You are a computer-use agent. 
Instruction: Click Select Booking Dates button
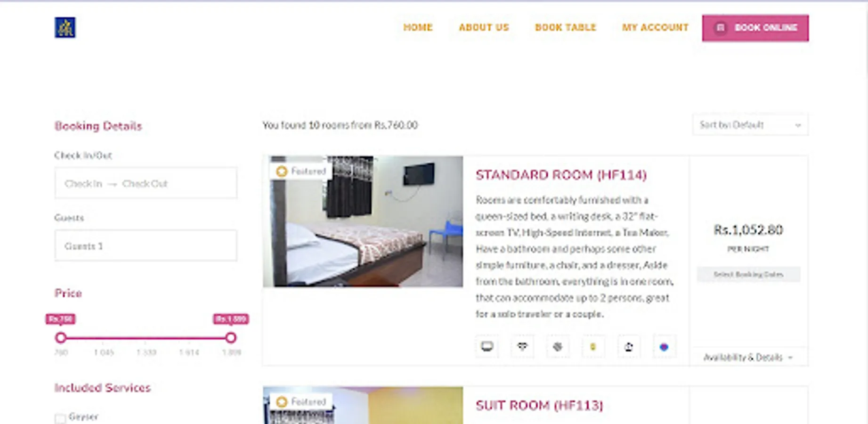(x=748, y=274)
